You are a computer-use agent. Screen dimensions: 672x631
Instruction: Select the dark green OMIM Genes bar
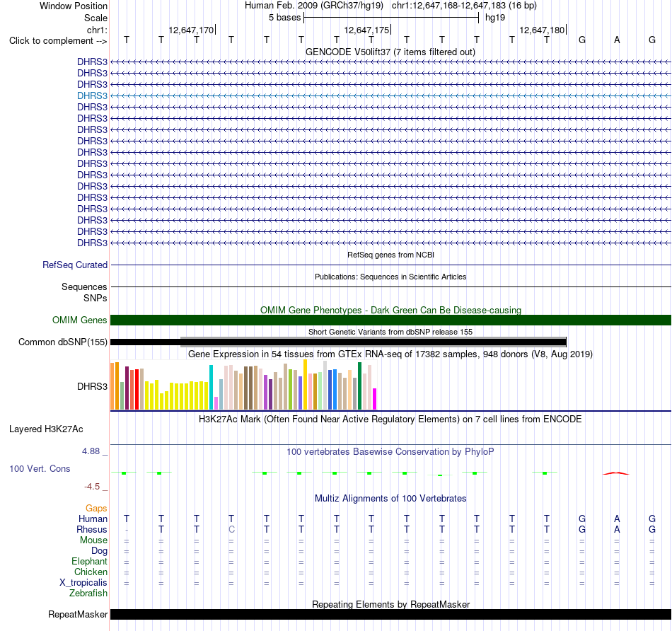[x=390, y=320]
